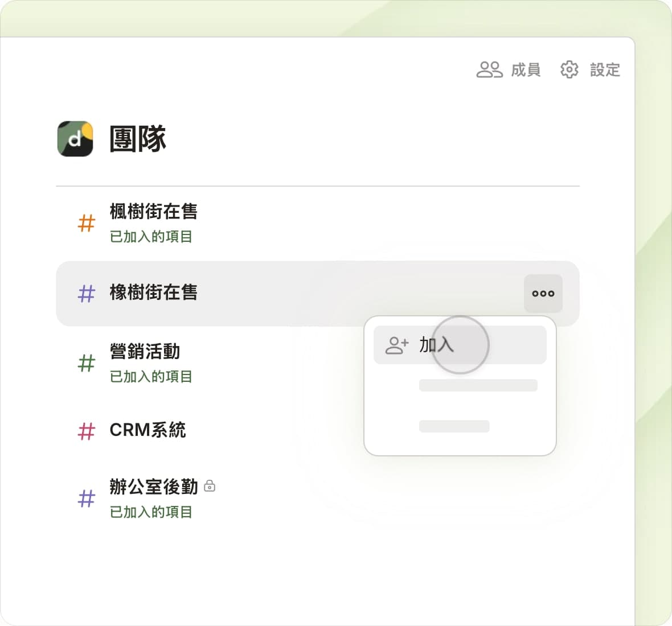Open the 橡樹街在售 project row

coord(153,293)
